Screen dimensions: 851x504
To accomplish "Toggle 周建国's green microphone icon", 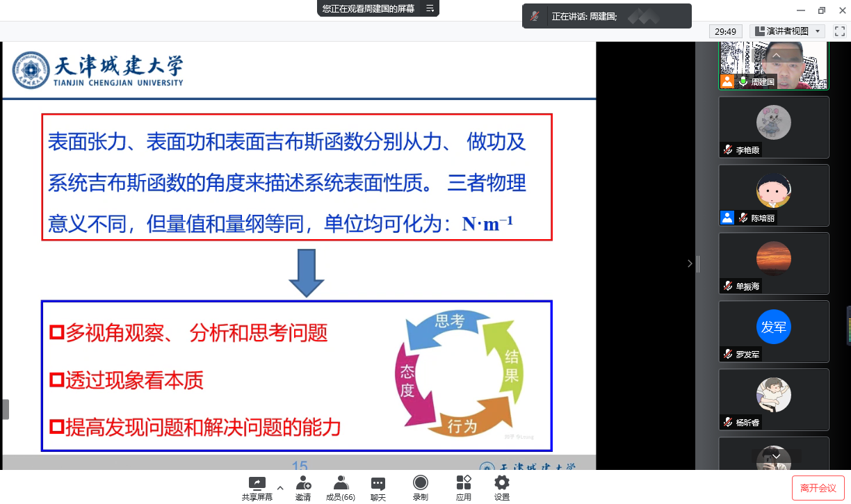I will pyautogui.click(x=743, y=81).
